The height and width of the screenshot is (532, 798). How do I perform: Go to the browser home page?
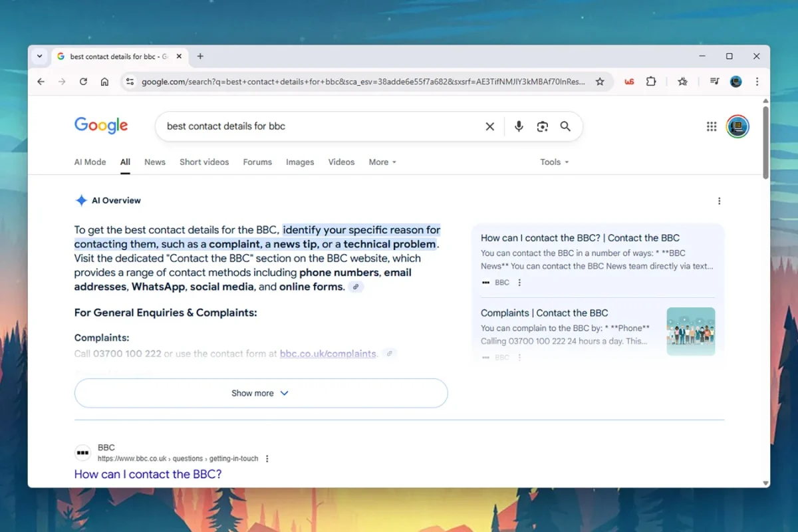pyautogui.click(x=104, y=82)
